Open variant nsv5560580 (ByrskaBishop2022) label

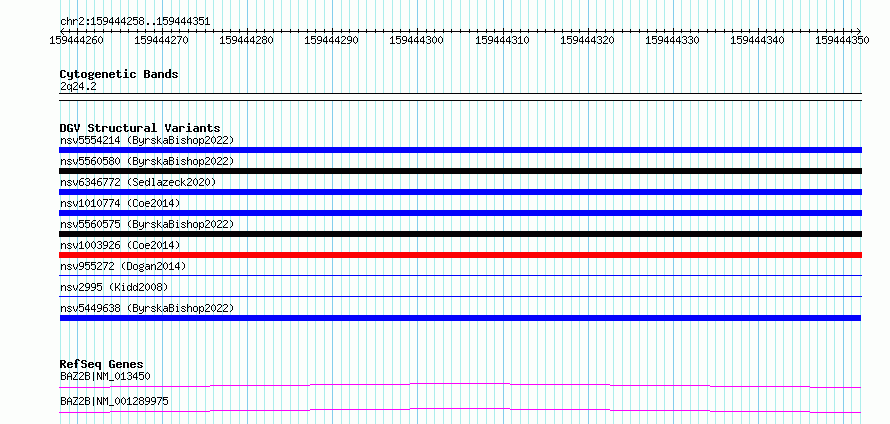click(x=147, y=161)
